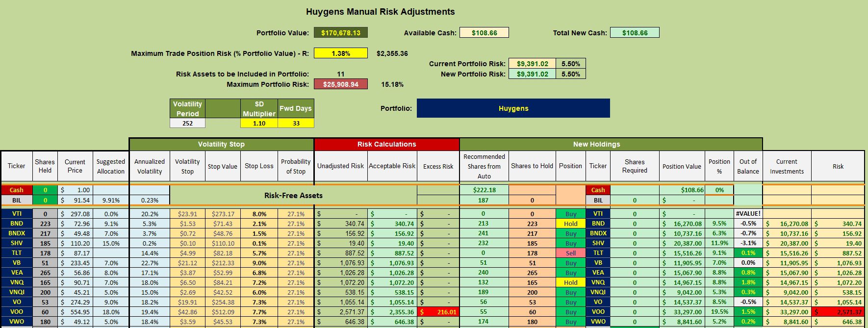
Task: Click the VTI Buy position cell
Action: (x=570, y=214)
